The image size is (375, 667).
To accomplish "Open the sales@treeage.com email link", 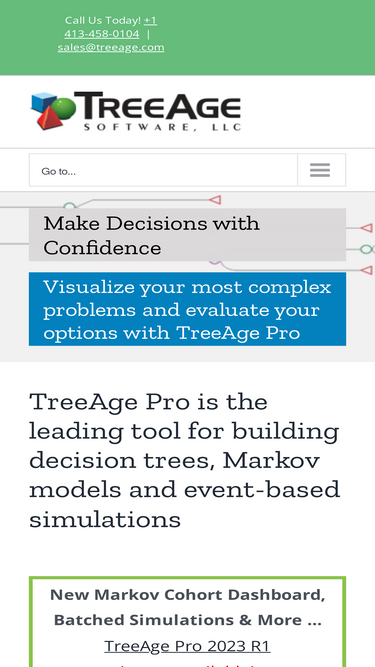I will (111, 47).
